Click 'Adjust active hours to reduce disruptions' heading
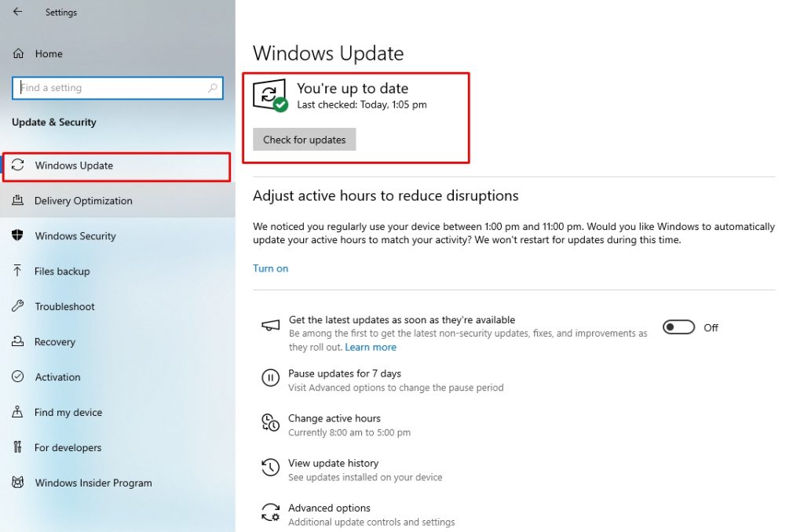Image resolution: width=804 pixels, height=532 pixels. click(386, 196)
